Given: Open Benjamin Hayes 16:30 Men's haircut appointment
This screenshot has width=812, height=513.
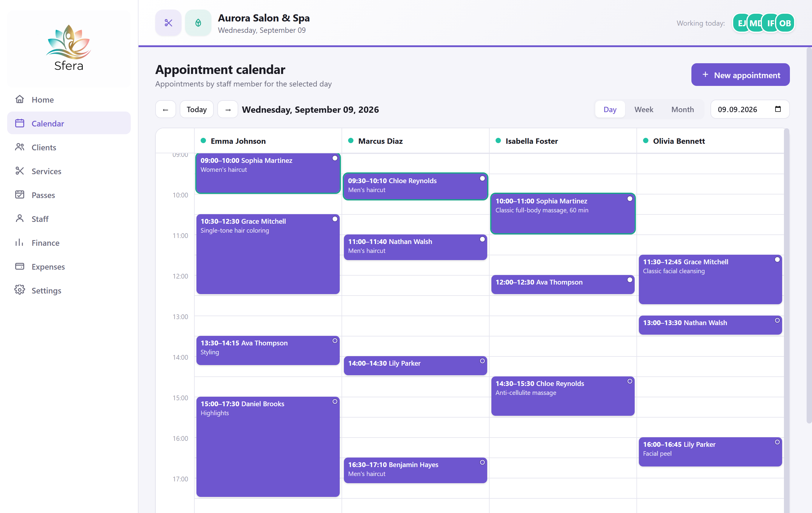Looking at the screenshot, I should tap(415, 470).
